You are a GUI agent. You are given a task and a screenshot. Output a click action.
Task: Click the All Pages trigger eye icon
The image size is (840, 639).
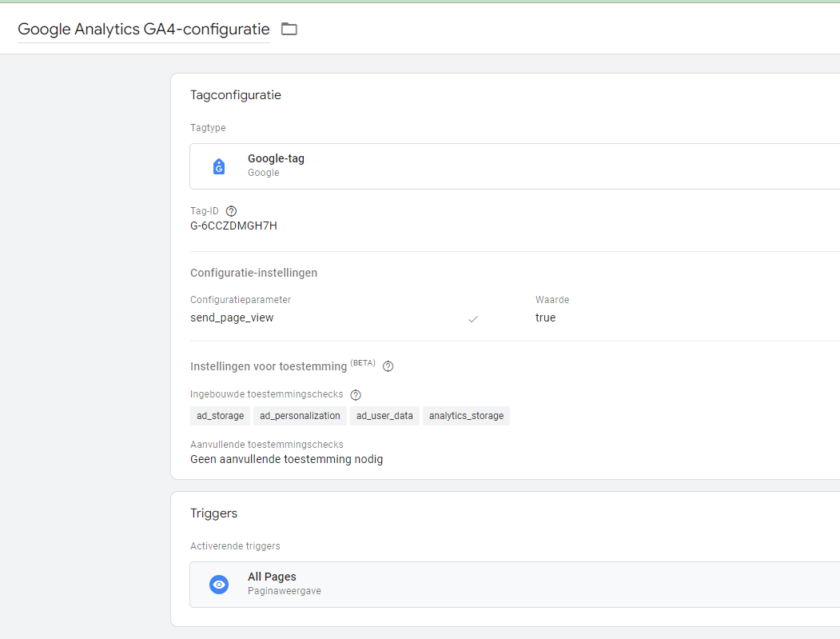(x=219, y=585)
